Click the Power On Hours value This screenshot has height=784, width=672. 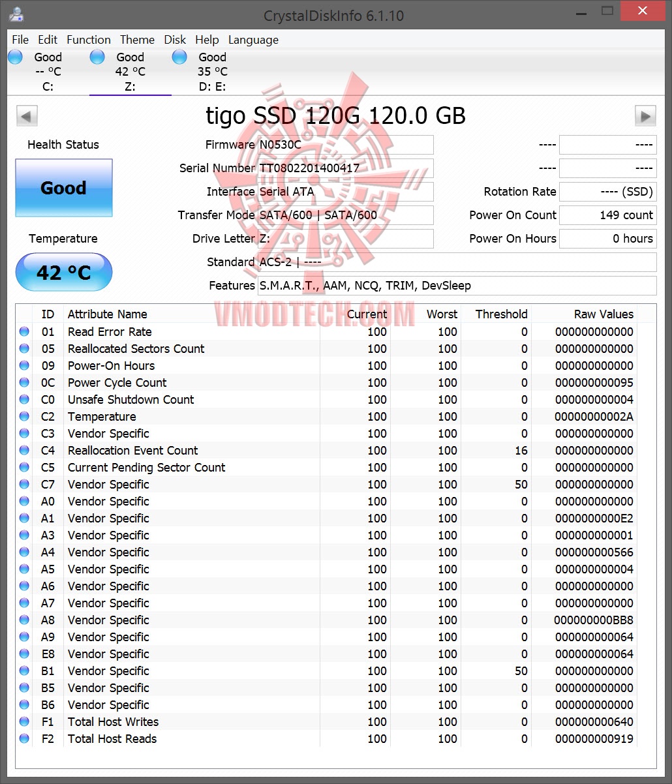(x=608, y=239)
